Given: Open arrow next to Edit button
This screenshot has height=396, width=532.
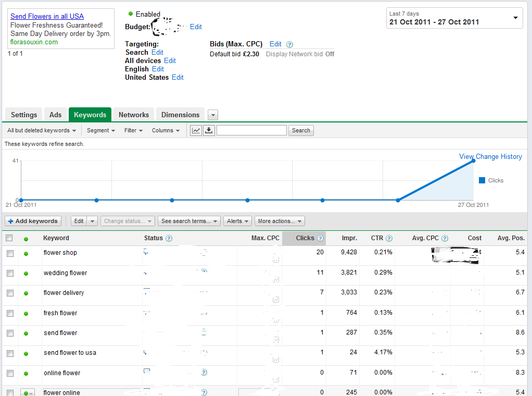Looking at the screenshot, I should click(92, 221).
